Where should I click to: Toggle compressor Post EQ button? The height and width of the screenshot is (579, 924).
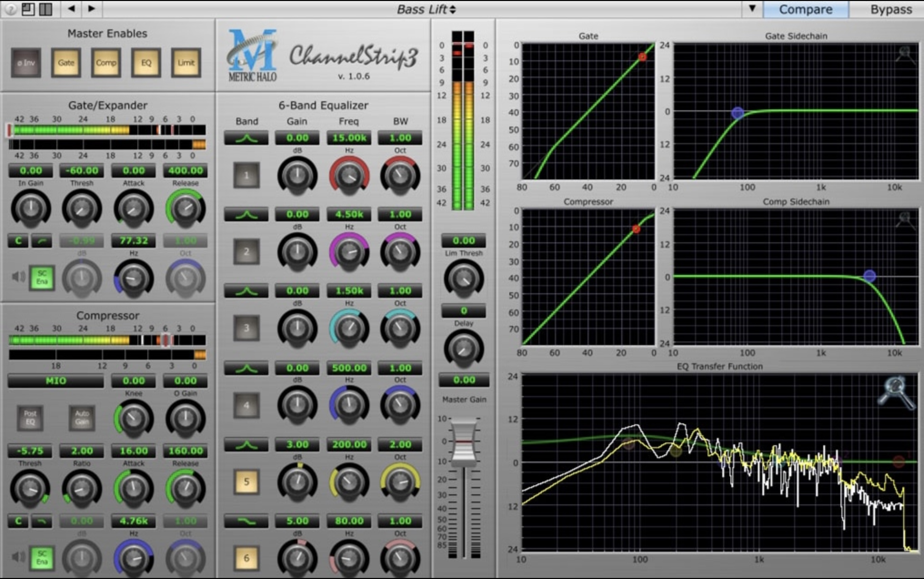pos(30,418)
